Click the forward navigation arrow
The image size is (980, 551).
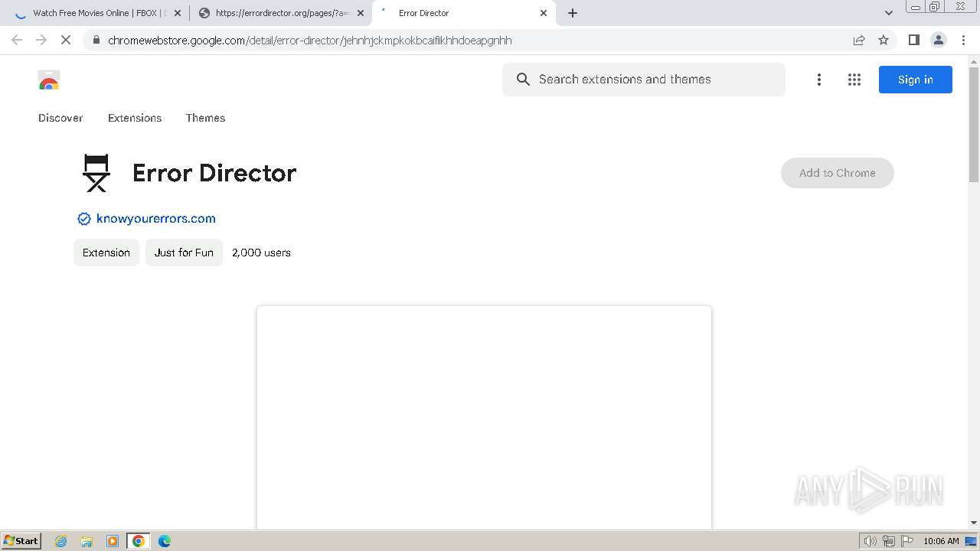41,40
